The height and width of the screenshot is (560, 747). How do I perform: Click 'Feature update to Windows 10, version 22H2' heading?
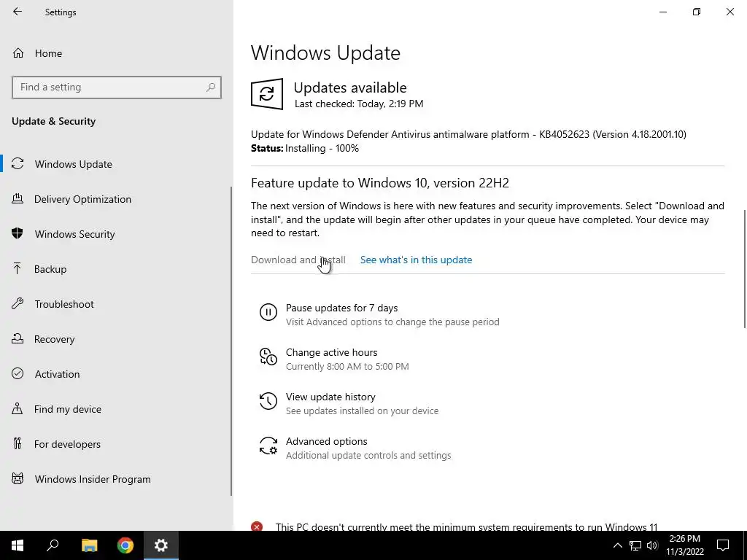(x=379, y=183)
